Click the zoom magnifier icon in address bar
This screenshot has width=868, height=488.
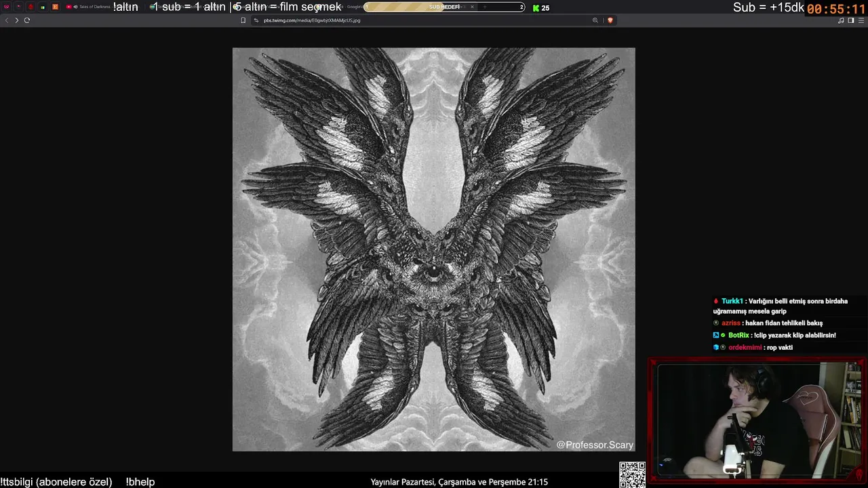(x=595, y=20)
